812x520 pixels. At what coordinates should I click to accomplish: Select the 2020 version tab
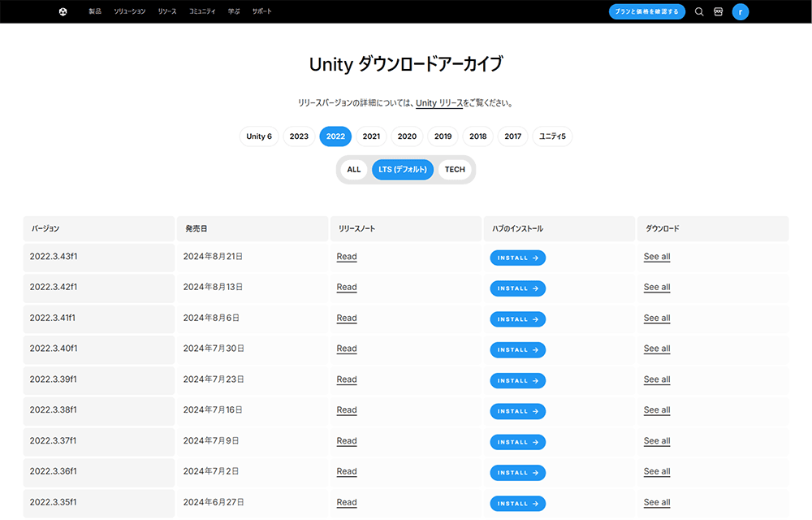[407, 136]
